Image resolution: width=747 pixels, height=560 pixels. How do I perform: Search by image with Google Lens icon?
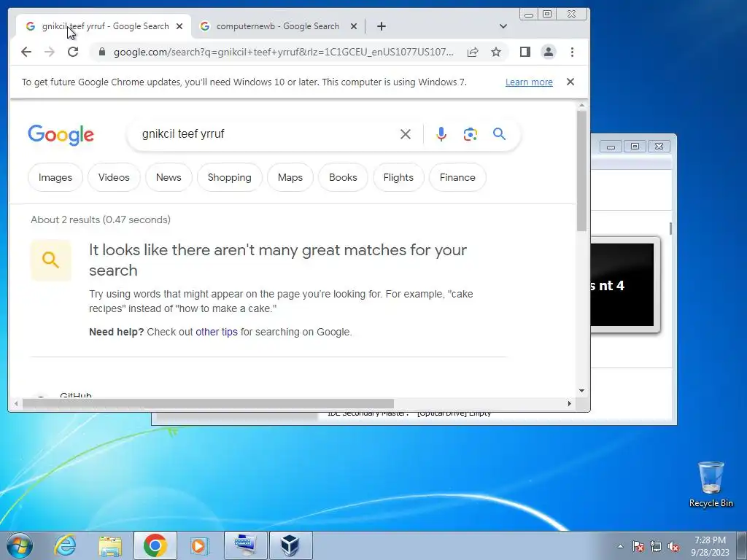pos(471,134)
